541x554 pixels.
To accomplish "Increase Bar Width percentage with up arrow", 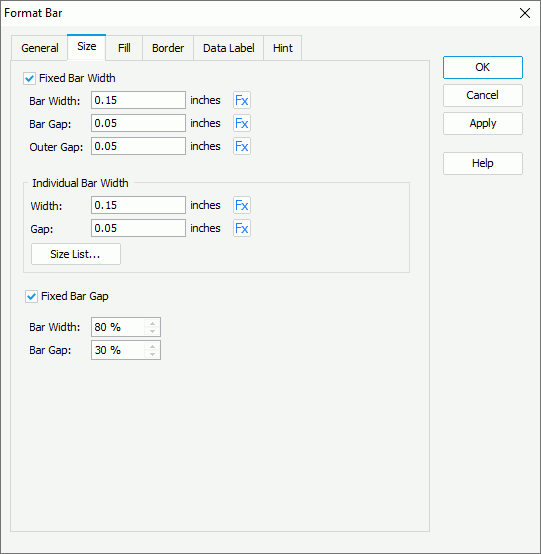I will [x=152, y=323].
